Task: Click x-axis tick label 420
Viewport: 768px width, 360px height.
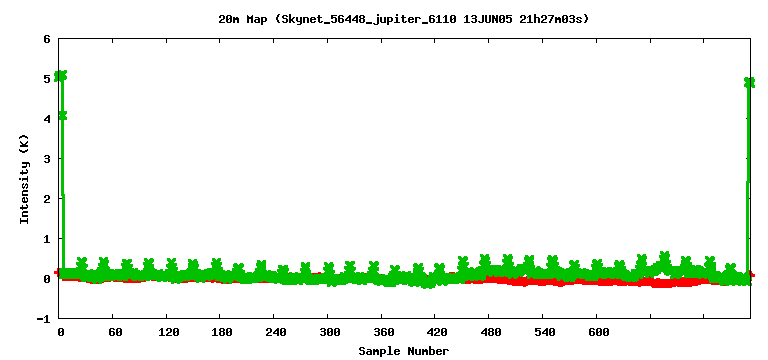Action: (437, 332)
